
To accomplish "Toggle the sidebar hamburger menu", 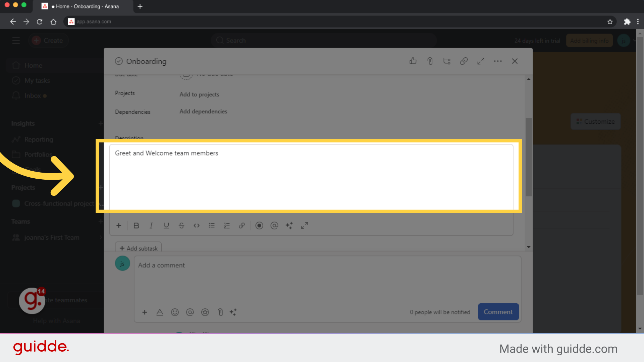I will (x=16, y=41).
